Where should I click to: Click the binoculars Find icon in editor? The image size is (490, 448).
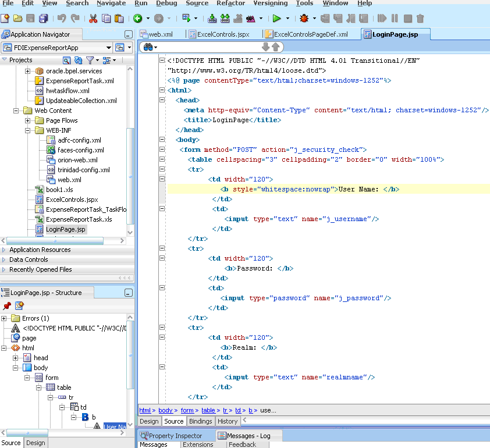(148, 47)
